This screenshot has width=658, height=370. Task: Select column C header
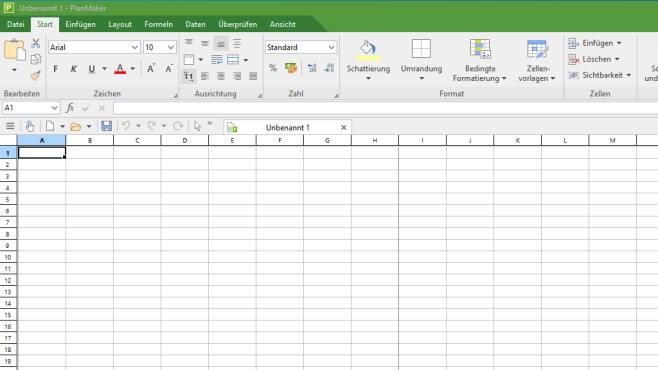tap(137, 141)
